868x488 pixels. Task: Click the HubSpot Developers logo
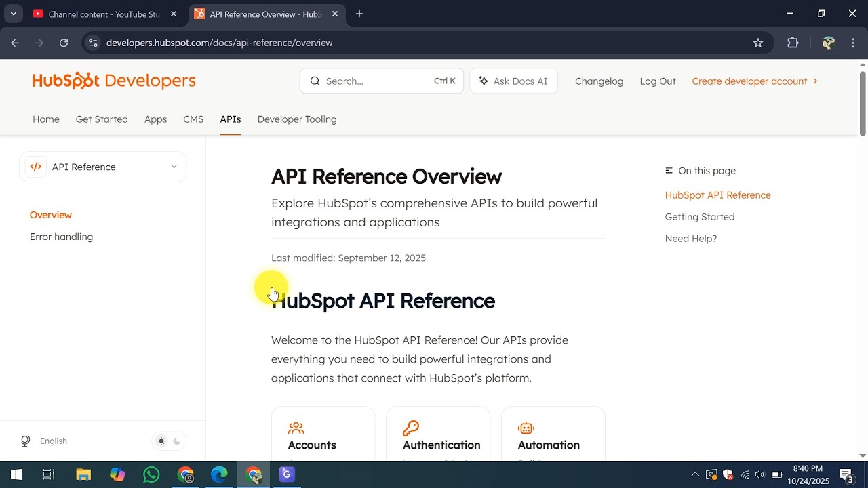pos(114,81)
